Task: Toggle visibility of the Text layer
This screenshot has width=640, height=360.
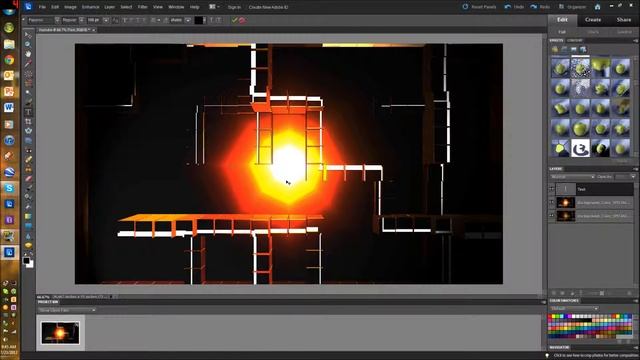Action: pos(552,189)
